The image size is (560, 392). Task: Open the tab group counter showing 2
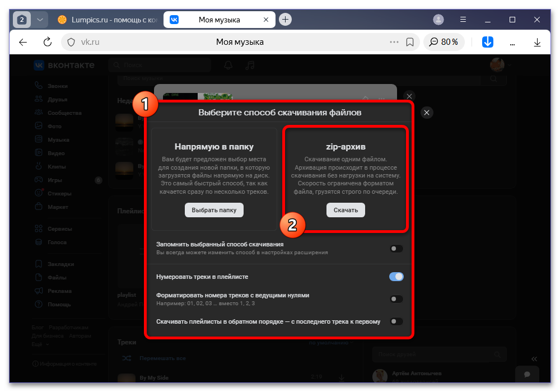click(22, 20)
